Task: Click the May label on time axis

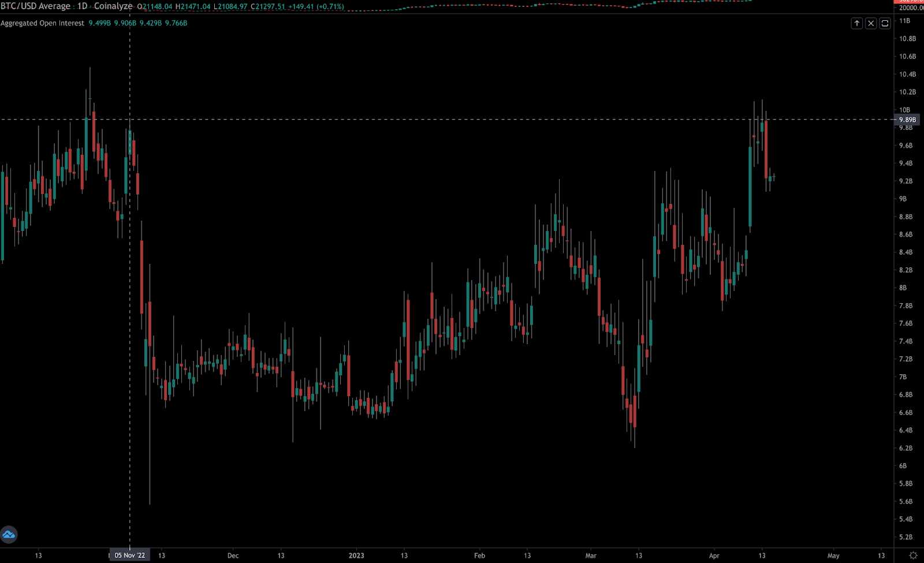Action: [833, 555]
